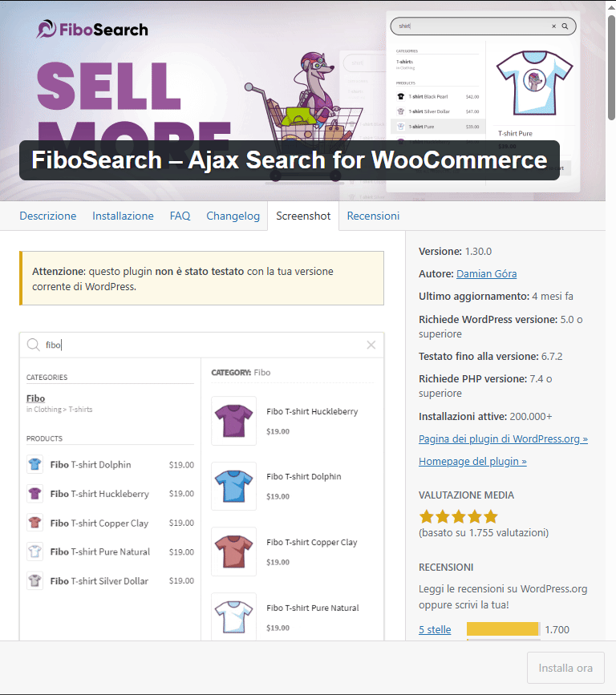Click the Copper Clay t-shirt small icon
Image resolution: width=616 pixels, height=695 pixels.
pyautogui.click(x=34, y=523)
